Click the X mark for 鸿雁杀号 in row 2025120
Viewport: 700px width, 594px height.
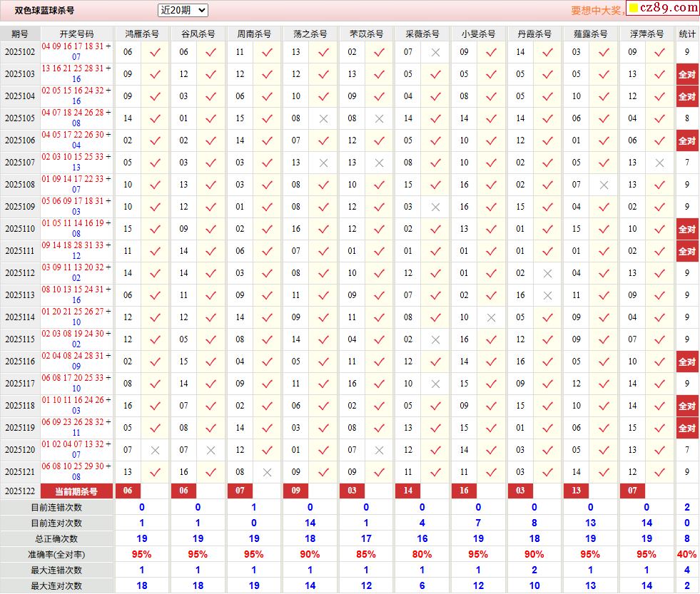point(155,450)
